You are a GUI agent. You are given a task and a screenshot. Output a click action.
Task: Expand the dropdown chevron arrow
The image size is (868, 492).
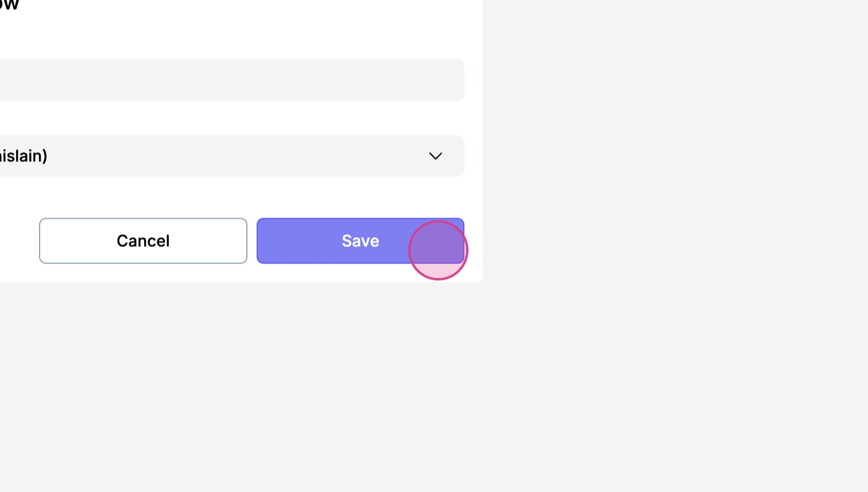point(436,156)
